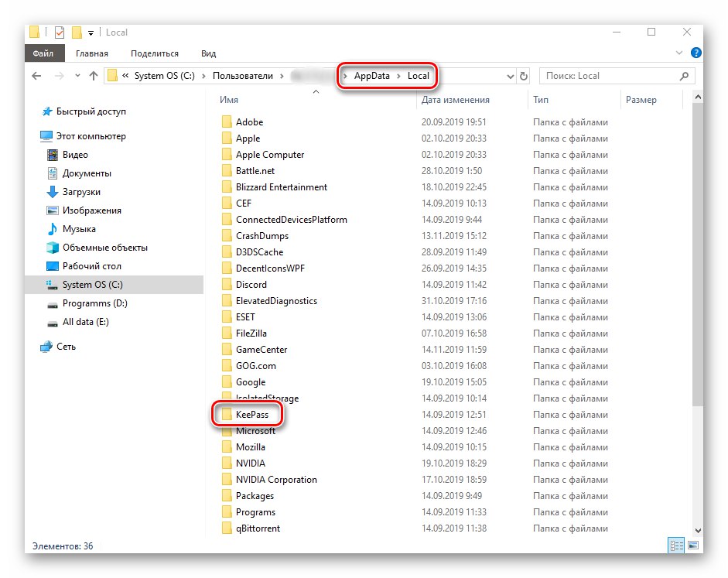Screen dimensions: 728x578
Task: Click the New Folder icon on the Quick Access Toolbar
Action: point(77,32)
